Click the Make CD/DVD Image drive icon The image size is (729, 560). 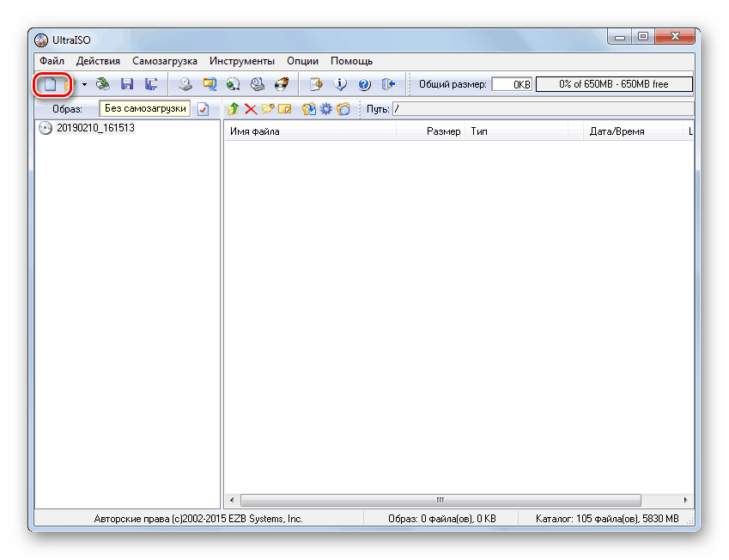185,84
